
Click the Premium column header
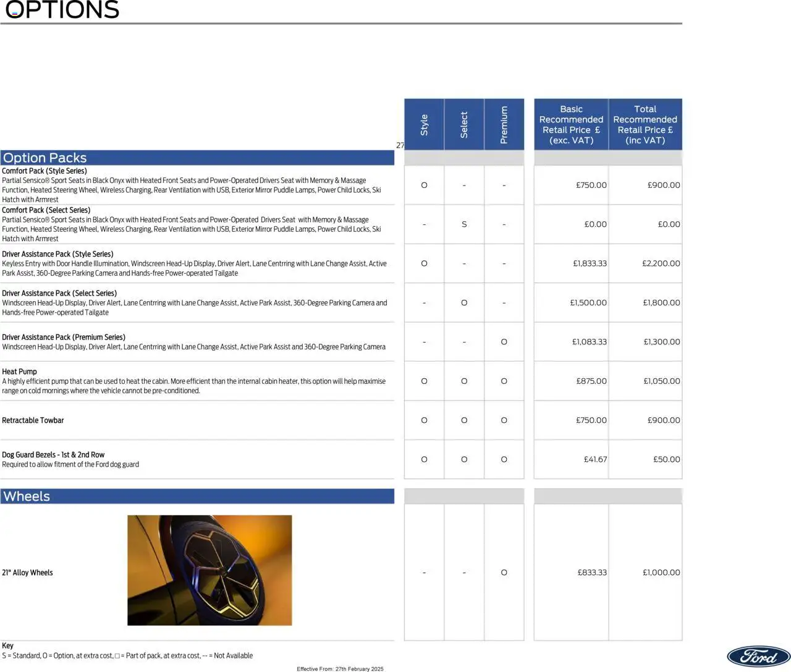pos(504,124)
